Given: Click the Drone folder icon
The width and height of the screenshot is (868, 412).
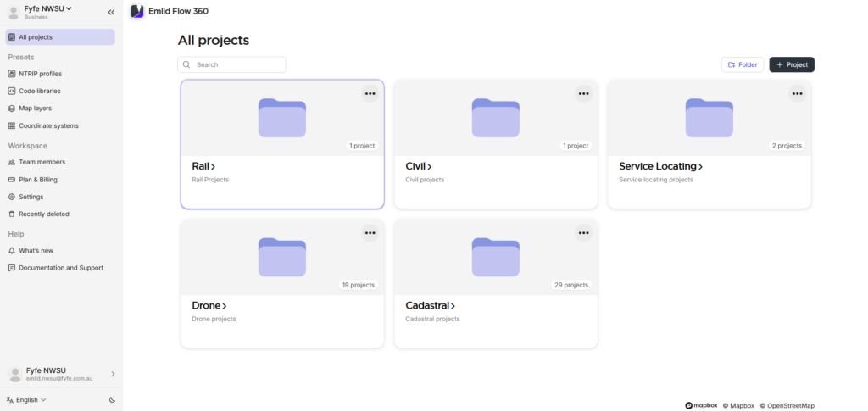Looking at the screenshot, I should point(282,258).
